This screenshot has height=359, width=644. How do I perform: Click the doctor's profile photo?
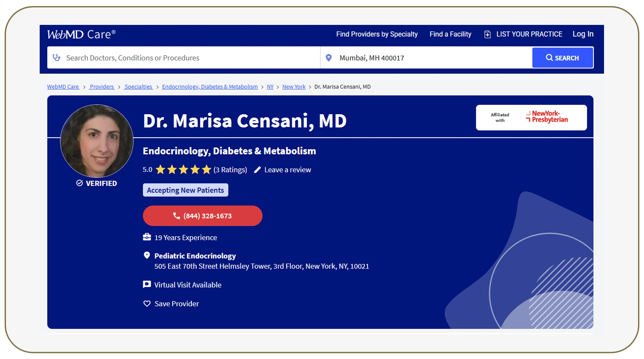coord(97,141)
